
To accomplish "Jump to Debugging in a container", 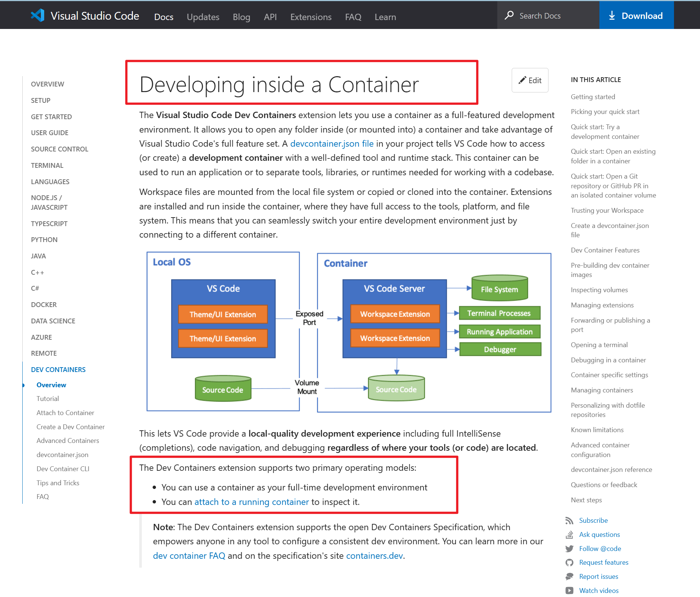I will click(x=608, y=360).
